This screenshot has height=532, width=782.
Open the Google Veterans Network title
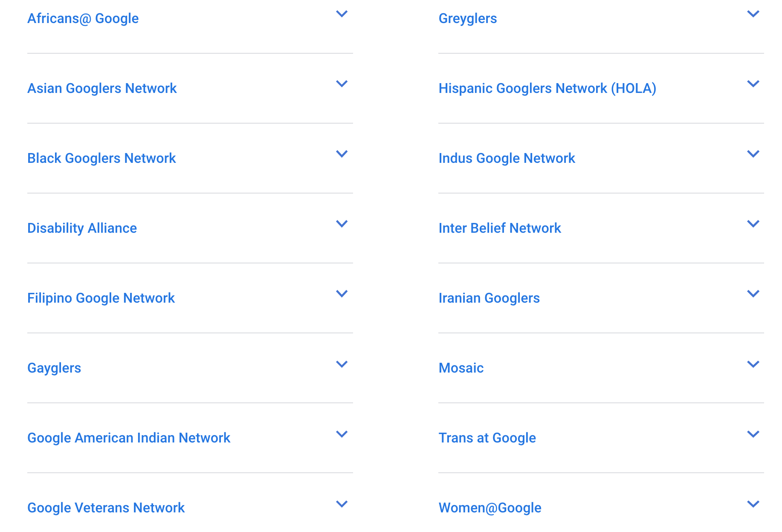(106, 508)
